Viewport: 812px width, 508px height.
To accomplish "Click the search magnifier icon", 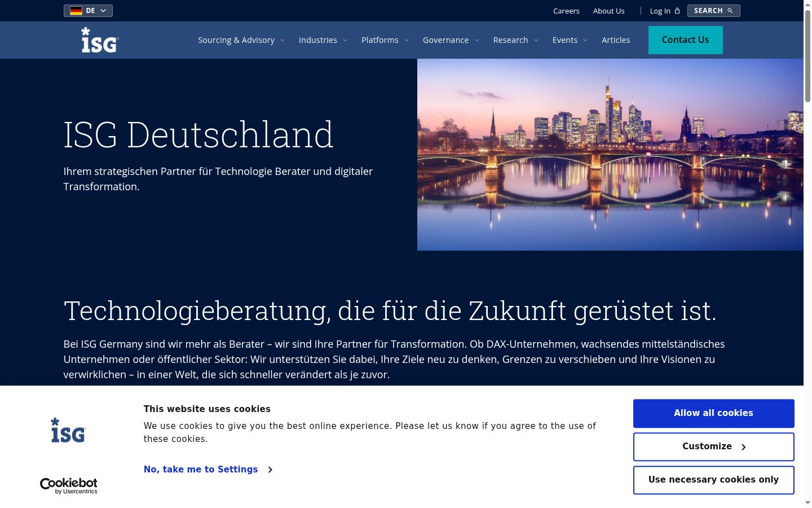I will tap(730, 11).
